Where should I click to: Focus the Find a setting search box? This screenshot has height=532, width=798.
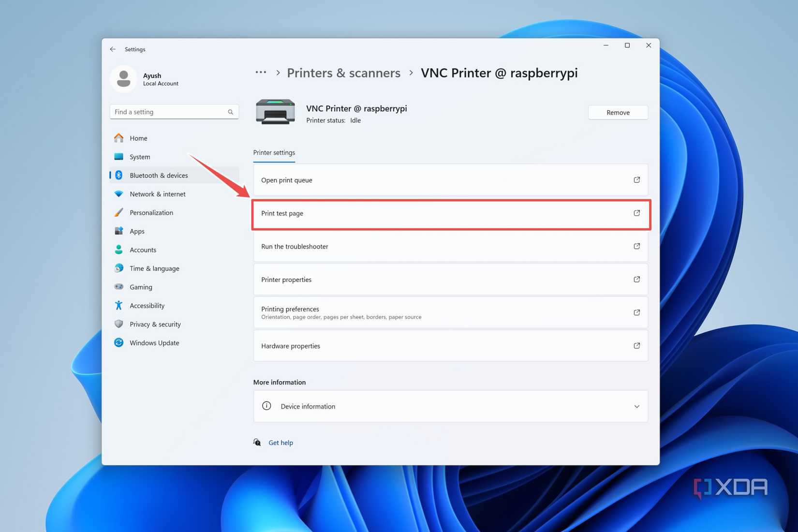[174, 112]
